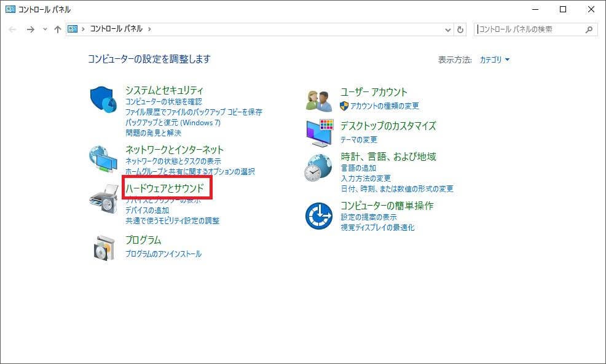This screenshot has width=606, height=364.
Task: Click the Network and Internet globe icon
Action: pos(103,158)
